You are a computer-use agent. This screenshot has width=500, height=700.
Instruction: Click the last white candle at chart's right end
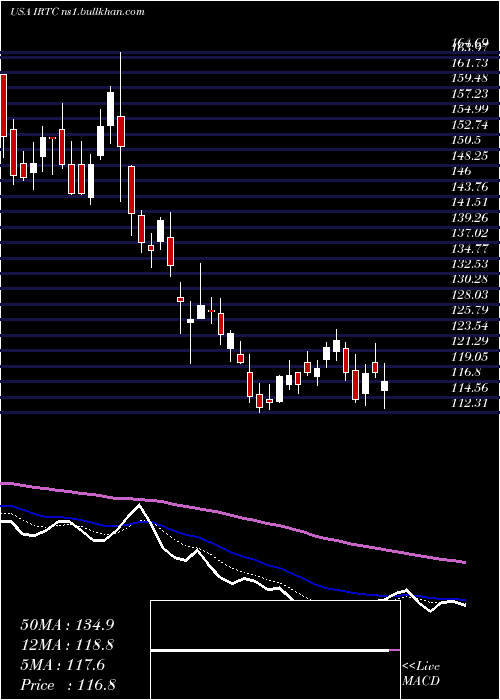[x=384, y=386]
